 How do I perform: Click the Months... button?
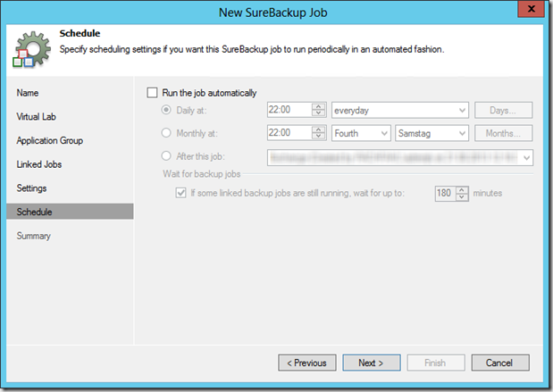pyautogui.click(x=503, y=133)
